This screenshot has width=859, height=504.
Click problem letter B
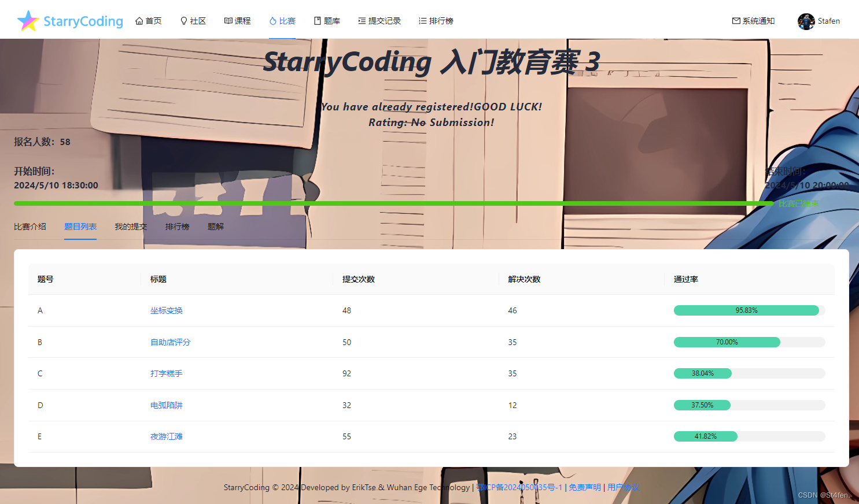pos(40,342)
